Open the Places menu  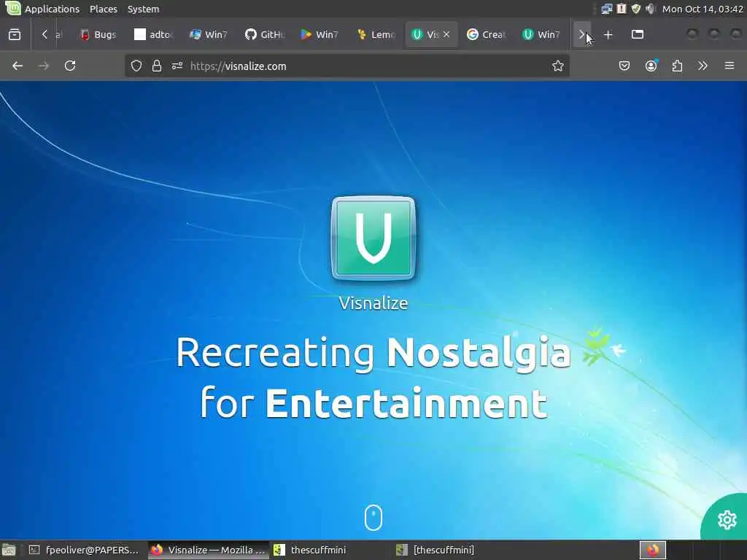(x=104, y=9)
